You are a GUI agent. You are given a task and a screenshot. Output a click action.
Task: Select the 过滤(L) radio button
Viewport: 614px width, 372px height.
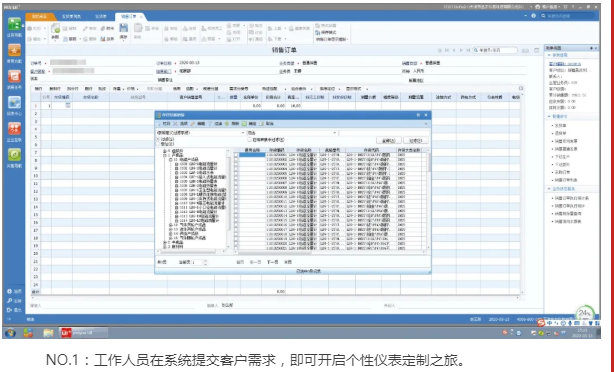158,139
